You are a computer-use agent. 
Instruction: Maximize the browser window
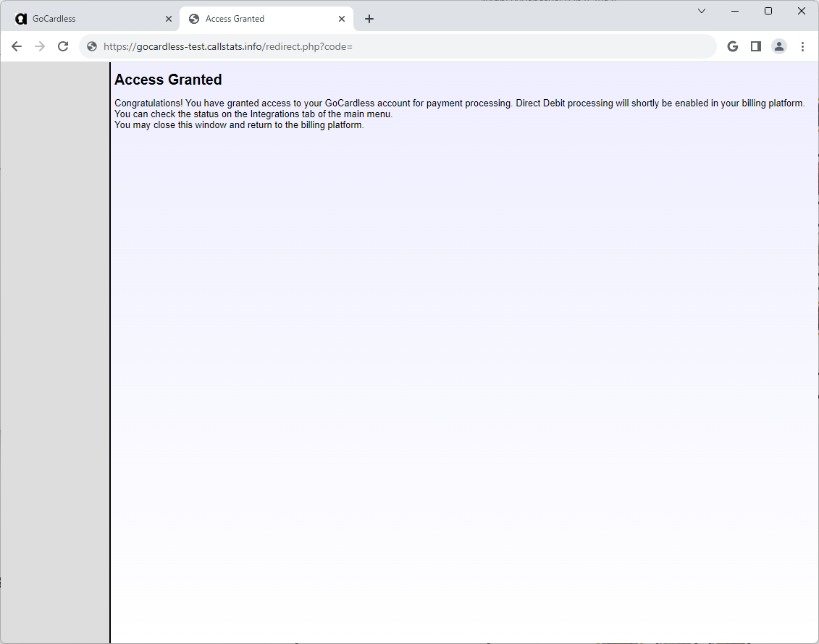tap(768, 11)
